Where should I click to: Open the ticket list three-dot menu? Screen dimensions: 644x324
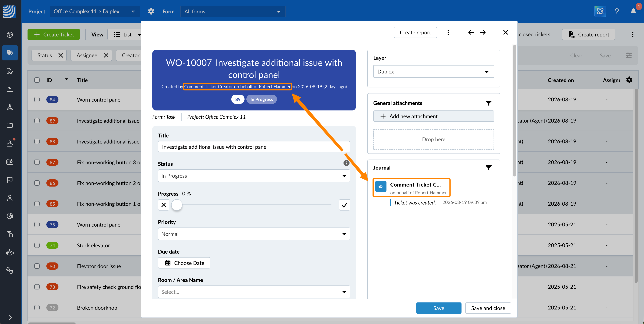[x=632, y=34]
